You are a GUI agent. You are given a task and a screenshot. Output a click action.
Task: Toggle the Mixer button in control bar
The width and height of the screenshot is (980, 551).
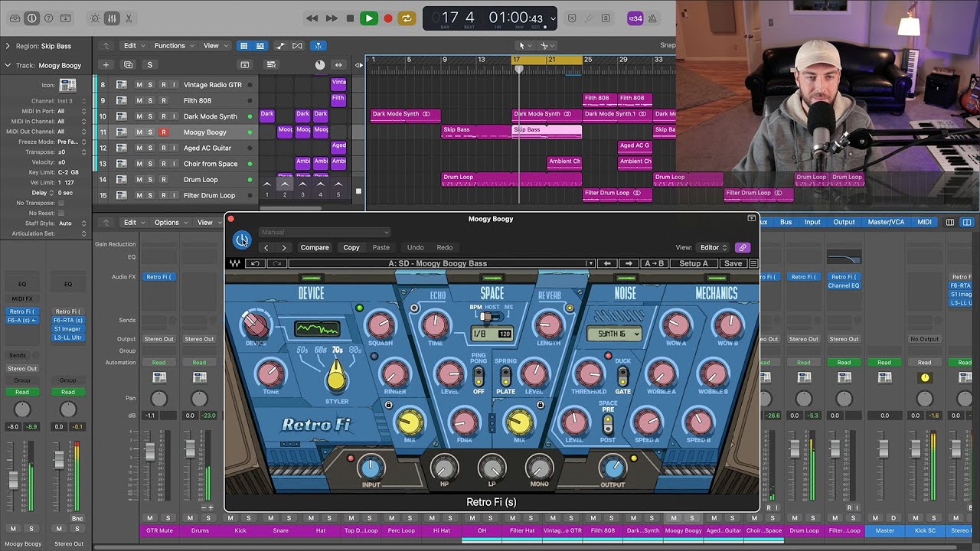point(112,18)
